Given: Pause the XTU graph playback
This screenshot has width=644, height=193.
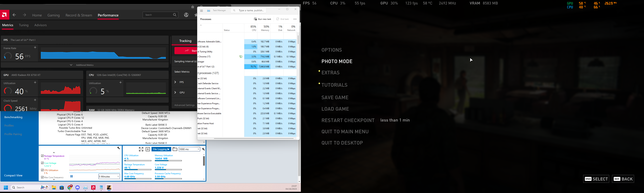Looking at the screenshot, I should [x=71, y=176].
